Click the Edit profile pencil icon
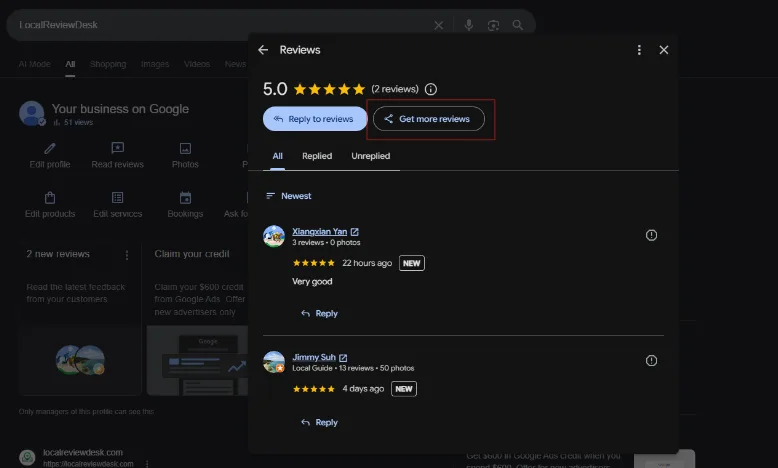 [50, 148]
